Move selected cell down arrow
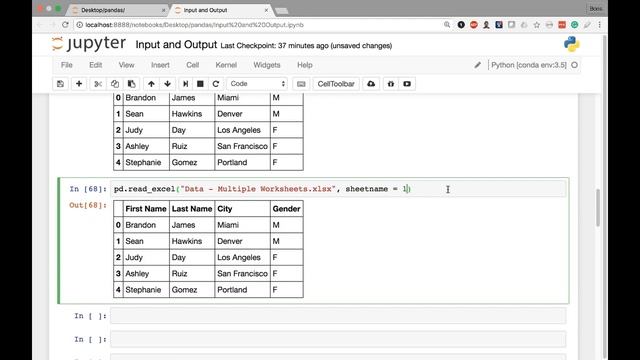This screenshot has height=360, width=640. pyautogui.click(x=167, y=84)
